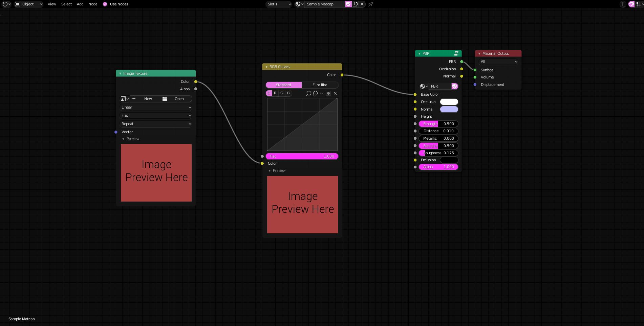Toggle clipping options in RGB Curves
The height and width of the screenshot is (326, 644).
(328, 93)
